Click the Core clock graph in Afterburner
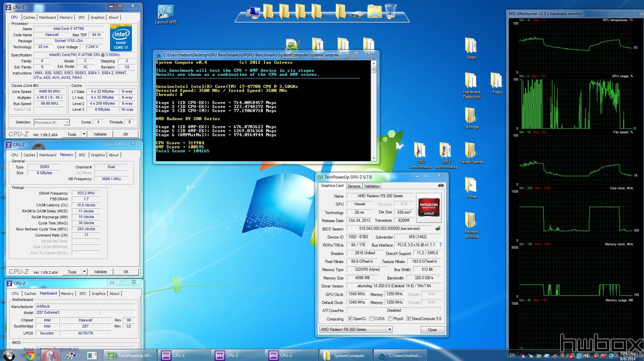 (x=576, y=216)
